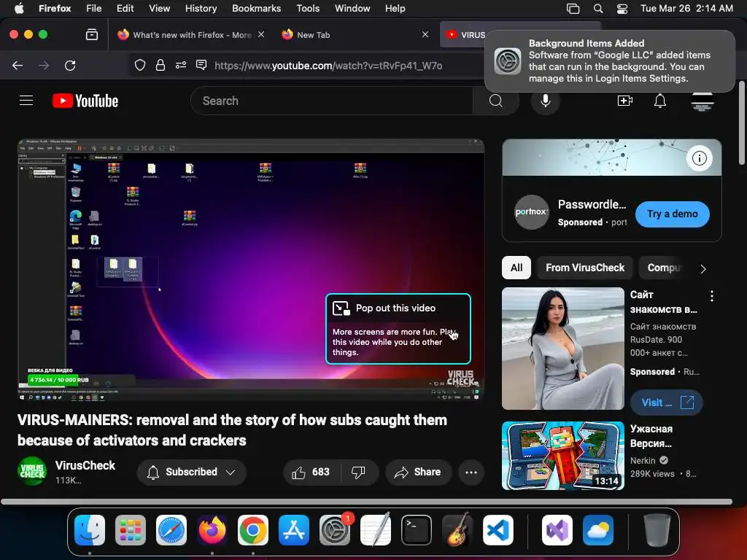747x560 pixels.
Task: Open the Firefox History menu
Action: click(201, 9)
